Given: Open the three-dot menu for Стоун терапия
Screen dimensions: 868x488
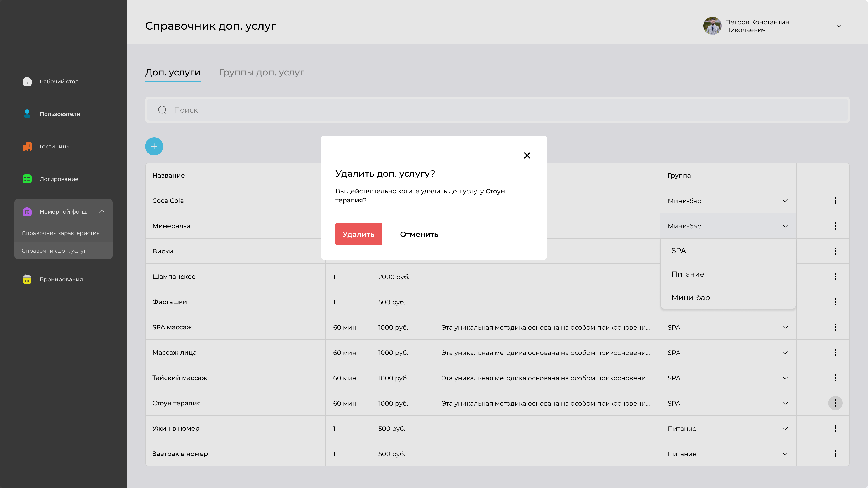Looking at the screenshot, I should pyautogui.click(x=835, y=403).
